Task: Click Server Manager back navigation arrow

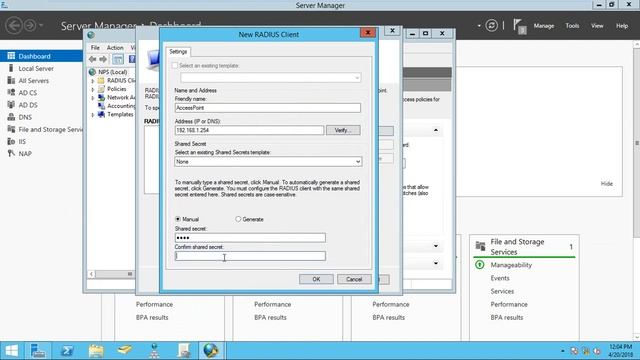Action: click(x=14, y=25)
